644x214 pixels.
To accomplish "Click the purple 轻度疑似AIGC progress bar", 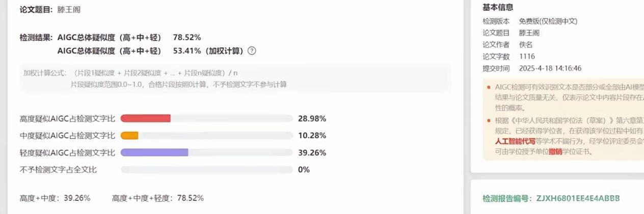I will [x=154, y=152].
